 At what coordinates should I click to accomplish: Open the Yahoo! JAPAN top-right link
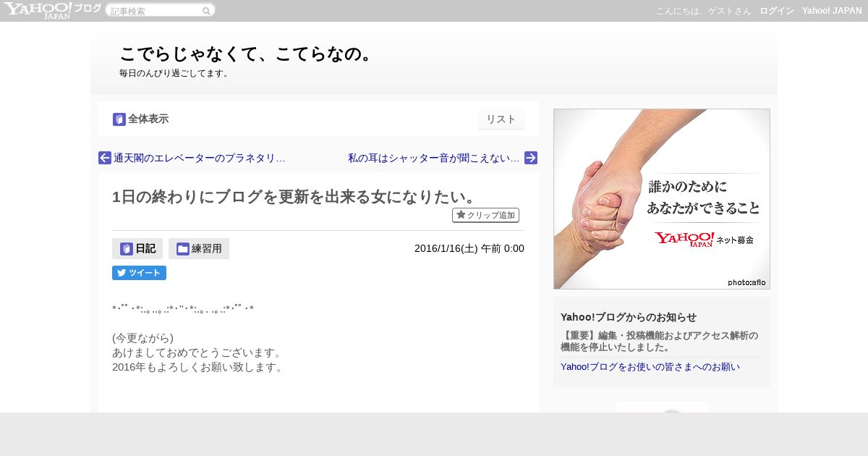832,11
